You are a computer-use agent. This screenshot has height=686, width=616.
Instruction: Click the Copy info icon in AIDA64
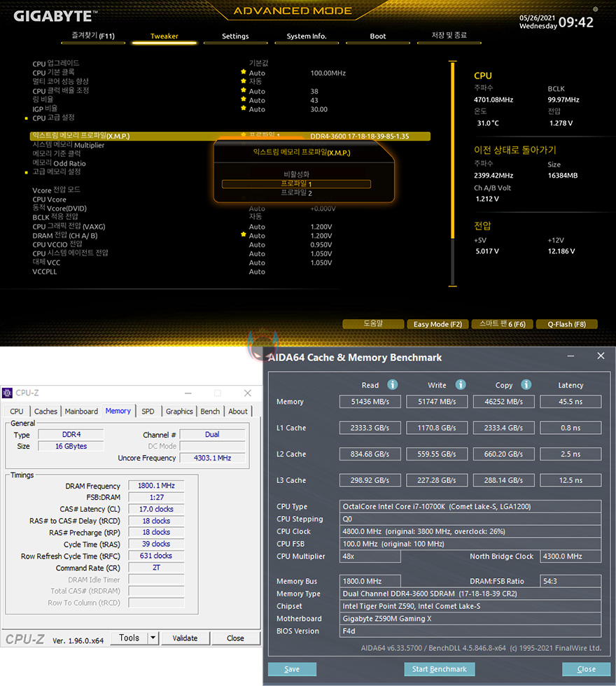point(526,384)
